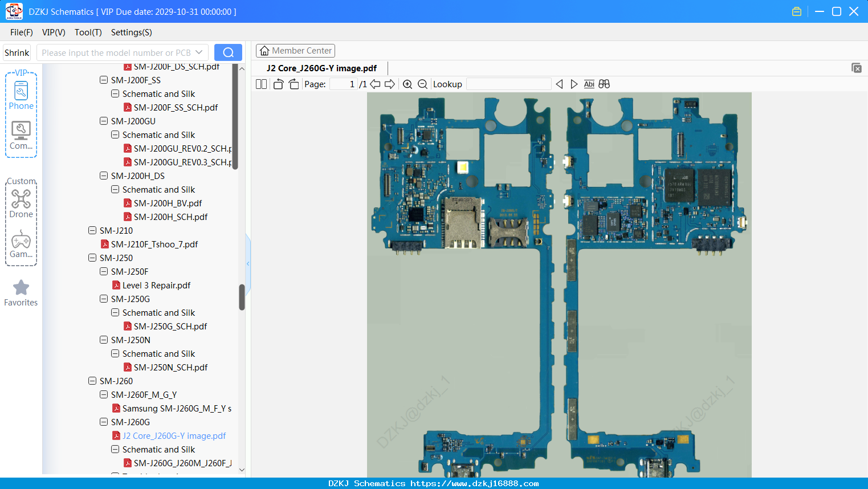Find previous lookup match
This screenshot has height=489, width=868.
[x=559, y=84]
